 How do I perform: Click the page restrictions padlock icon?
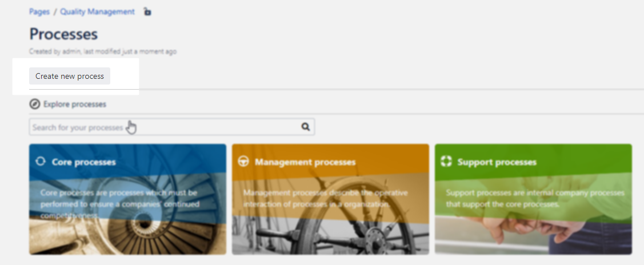coord(147,11)
